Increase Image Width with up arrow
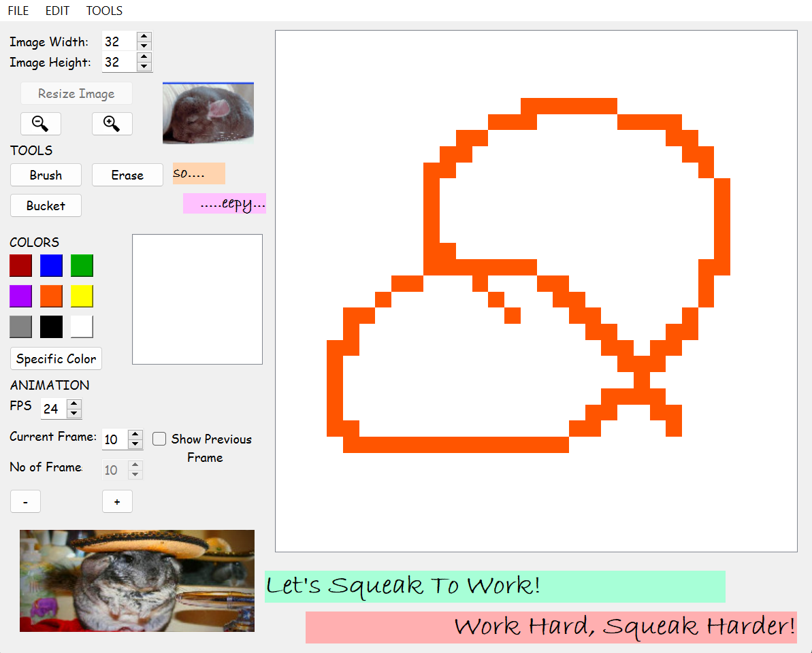 [144, 37]
